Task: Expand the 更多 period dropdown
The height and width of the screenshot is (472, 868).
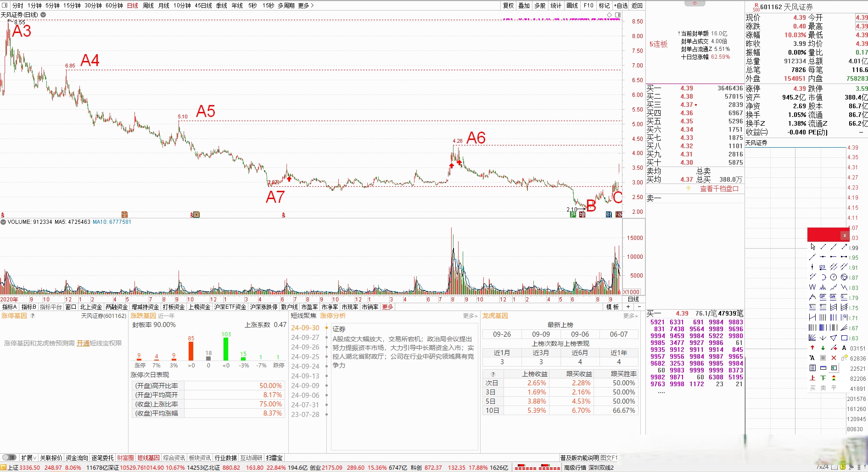Action: pyautogui.click(x=306, y=6)
